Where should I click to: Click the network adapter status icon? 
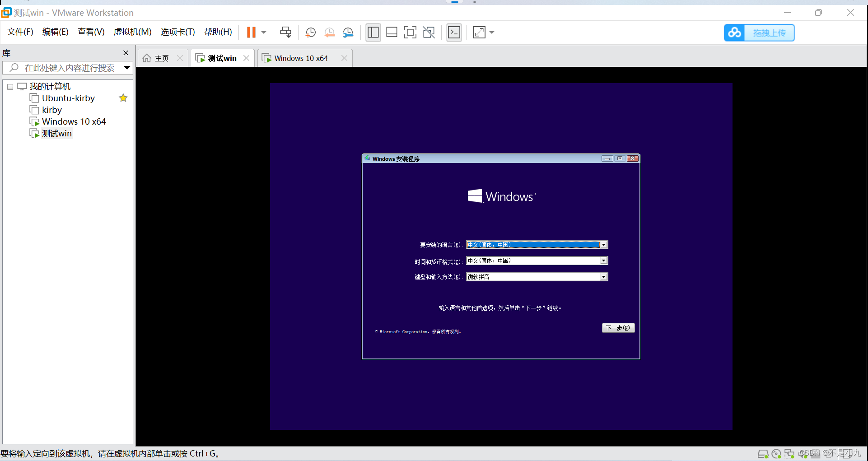click(x=789, y=454)
